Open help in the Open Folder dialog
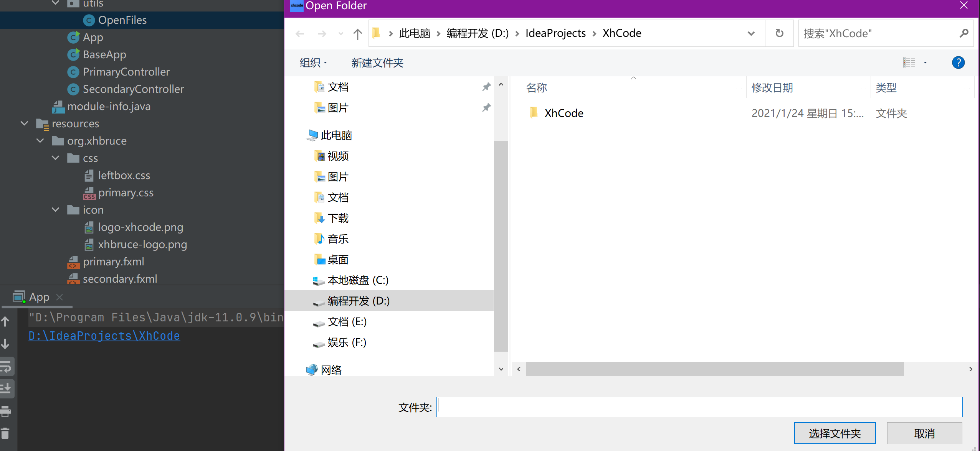Image resolution: width=980 pixels, height=451 pixels. [958, 62]
